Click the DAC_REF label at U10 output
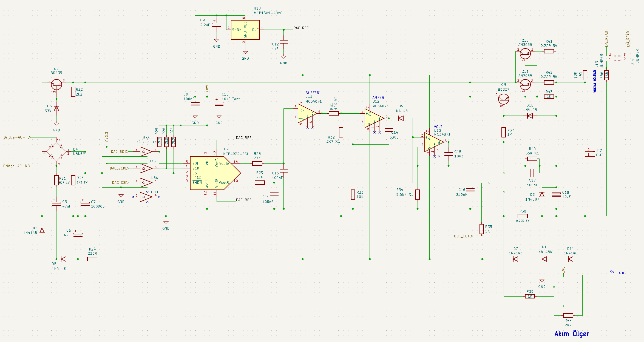 pyautogui.click(x=301, y=28)
